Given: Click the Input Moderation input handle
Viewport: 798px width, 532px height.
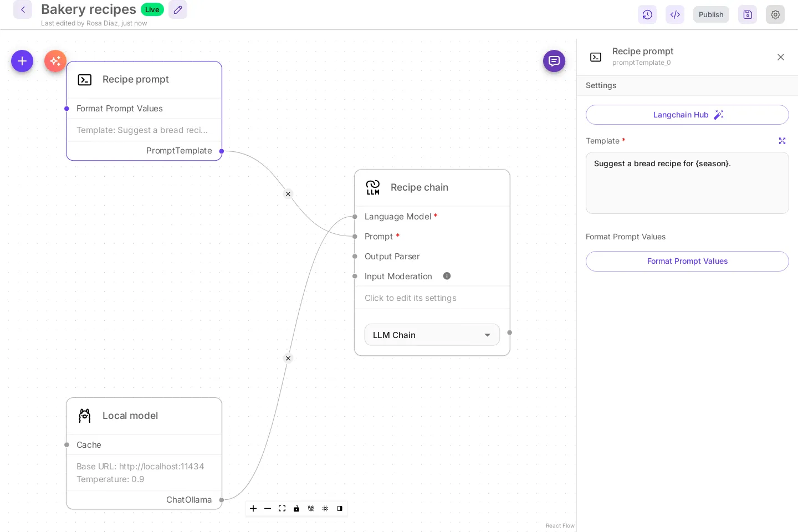Looking at the screenshot, I should coord(355,276).
